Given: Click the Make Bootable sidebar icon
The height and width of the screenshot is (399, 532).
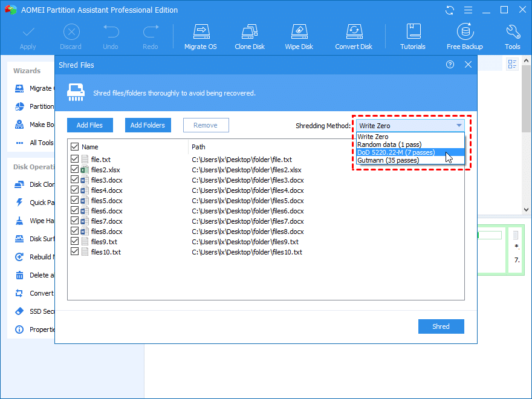Looking at the screenshot, I should (x=19, y=125).
